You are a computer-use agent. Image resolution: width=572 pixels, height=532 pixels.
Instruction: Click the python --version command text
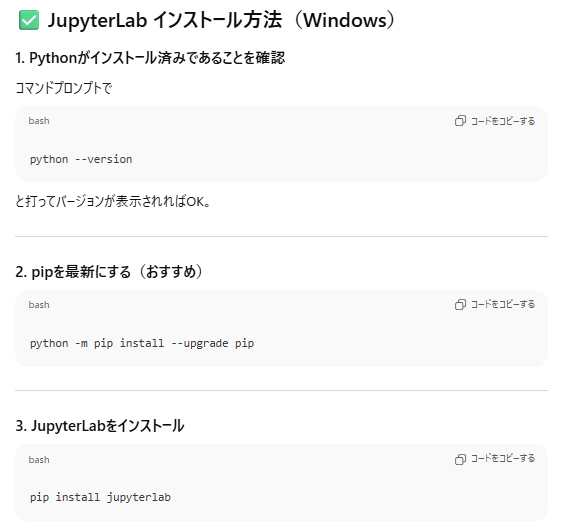81,159
